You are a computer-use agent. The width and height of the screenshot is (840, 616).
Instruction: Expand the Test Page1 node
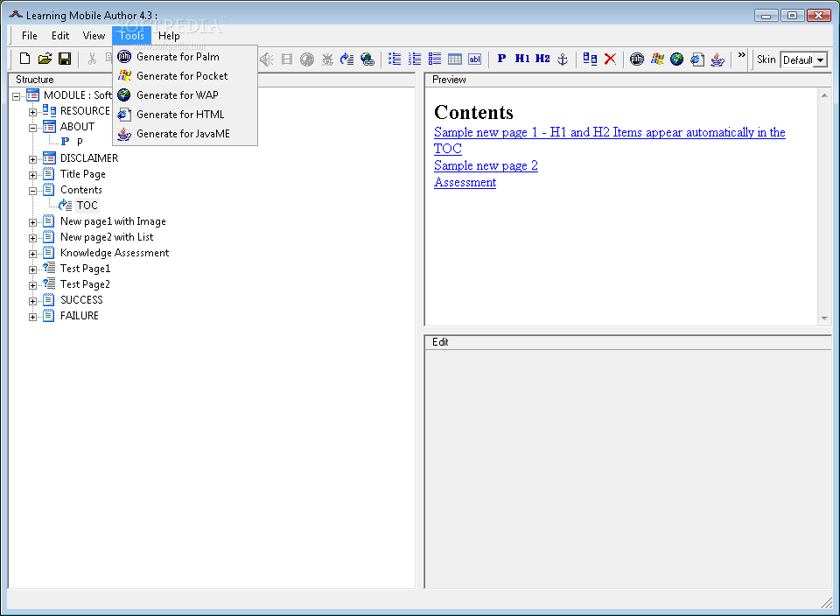(x=32, y=269)
